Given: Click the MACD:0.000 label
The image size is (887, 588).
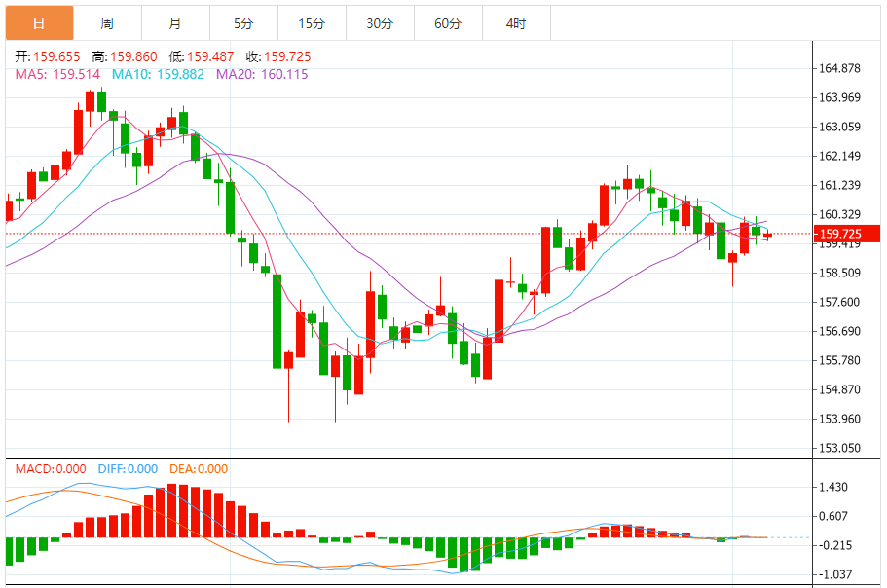Looking at the screenshot, I should (x=51, y=468).
